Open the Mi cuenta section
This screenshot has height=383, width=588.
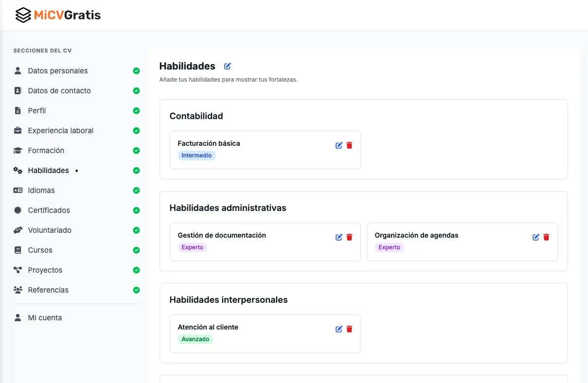[x=45, y=317]
